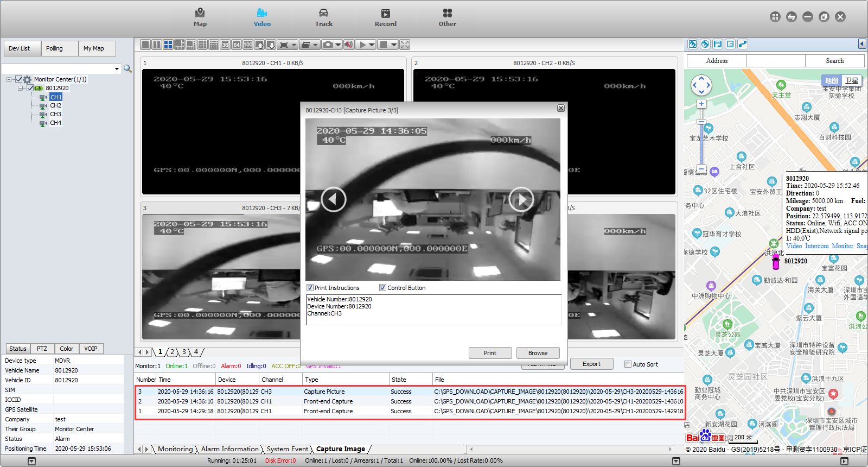Zoom in the Baidu map with plus
The height and width of the screenshot is (467, 868).
pyautogui.click(x=701, y=104)
